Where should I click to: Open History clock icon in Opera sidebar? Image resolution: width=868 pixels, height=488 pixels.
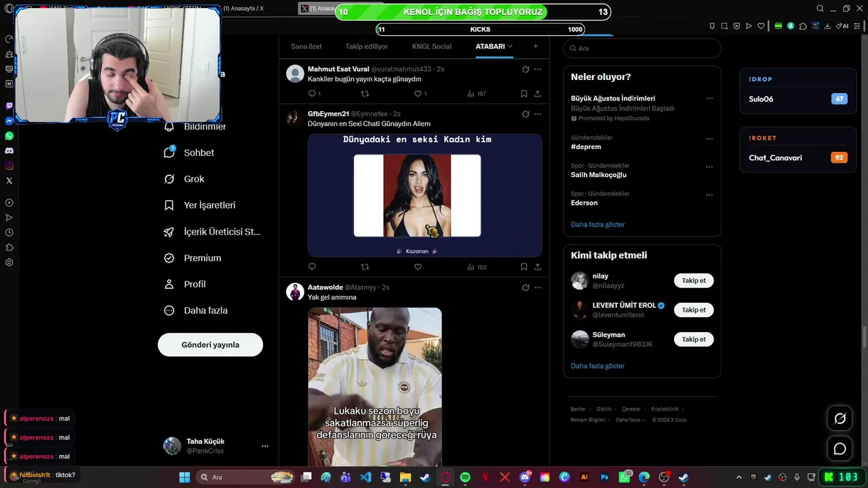[x=9, y=232]
